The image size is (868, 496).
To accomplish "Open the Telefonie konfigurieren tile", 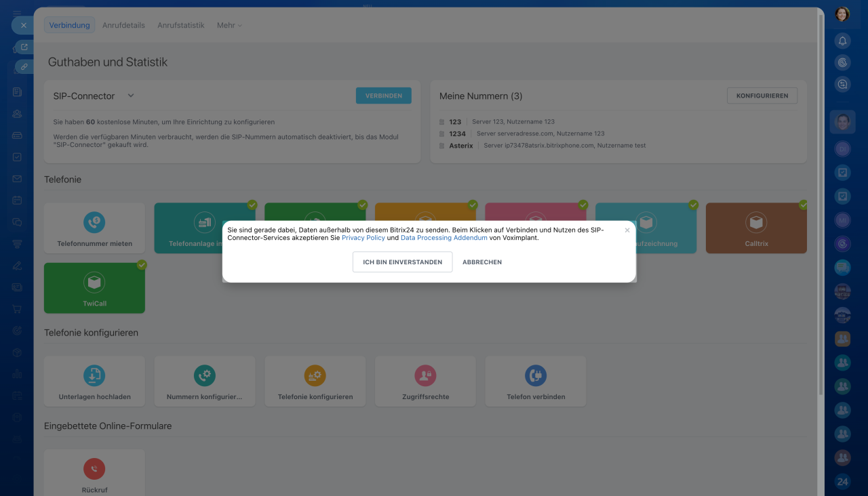I will coord(315,381).
